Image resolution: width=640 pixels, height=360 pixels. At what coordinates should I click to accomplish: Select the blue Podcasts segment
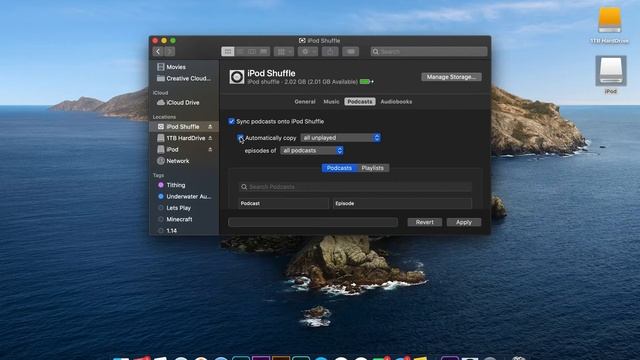[339, 168]
